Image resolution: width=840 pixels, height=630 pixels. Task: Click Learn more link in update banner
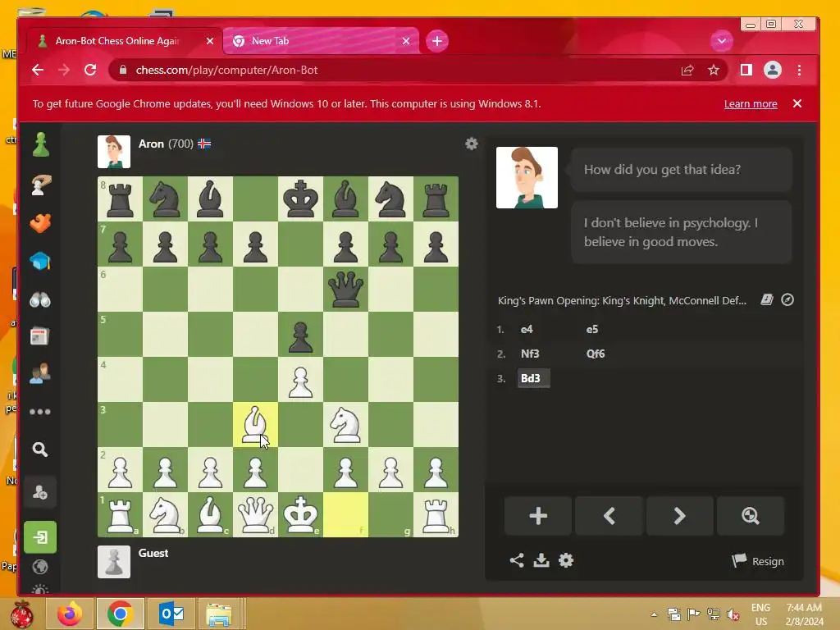[751, 104]
